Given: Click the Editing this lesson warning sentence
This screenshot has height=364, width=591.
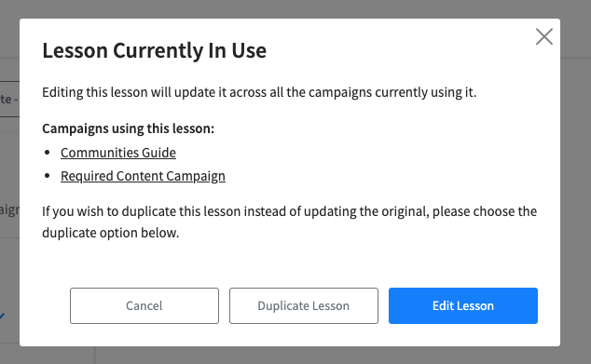Looking at the screenshot, I should pos(259,92).
